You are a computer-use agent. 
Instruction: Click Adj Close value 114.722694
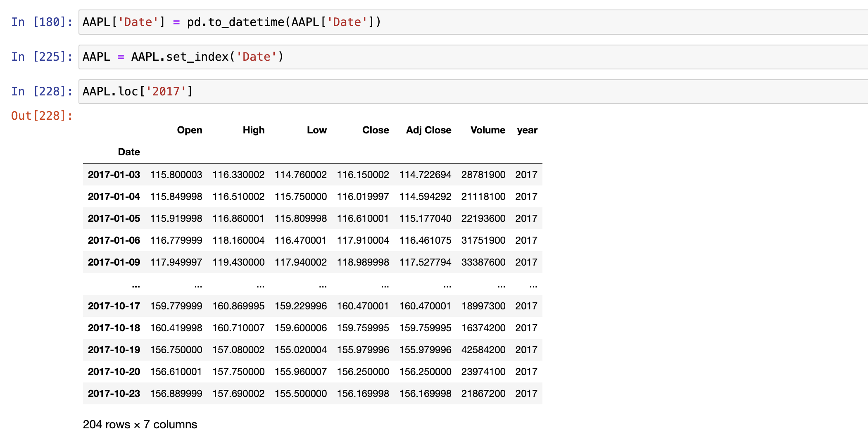point(425,175)
